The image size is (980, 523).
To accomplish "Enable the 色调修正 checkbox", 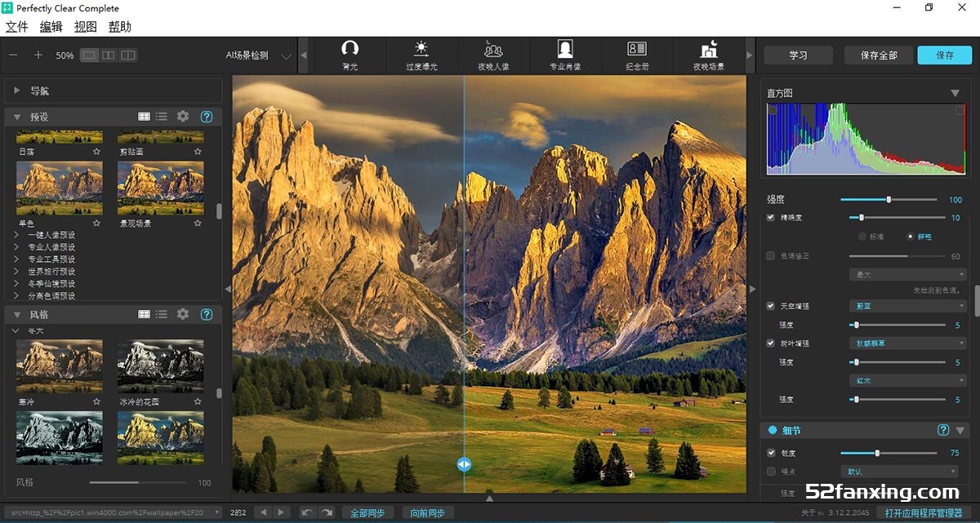I will [771, 256].
